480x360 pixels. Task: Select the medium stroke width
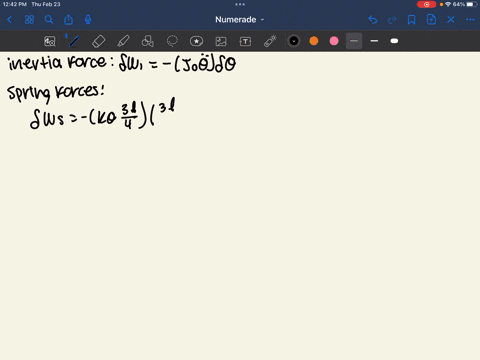click(374, 41)
